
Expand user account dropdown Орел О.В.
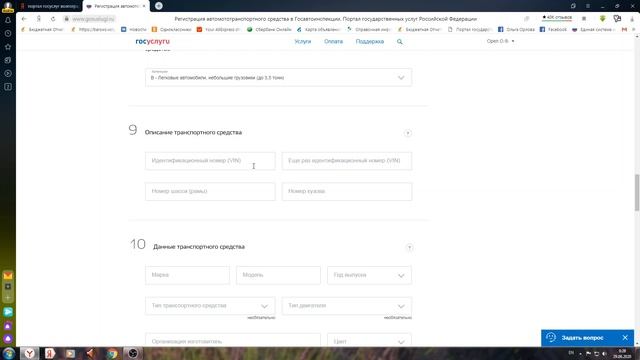click(x=500, y=41)
